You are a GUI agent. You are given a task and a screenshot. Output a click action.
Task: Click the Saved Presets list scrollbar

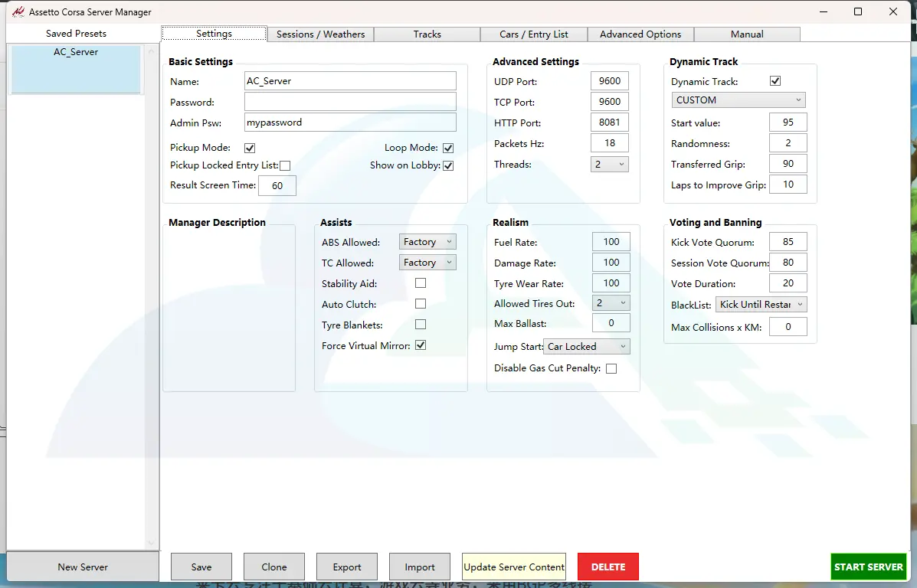pyautogui.click(x=150, y=297)
